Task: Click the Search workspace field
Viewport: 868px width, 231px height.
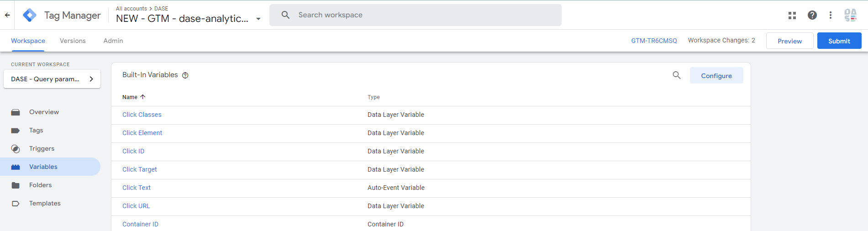Action: pos(416,15)
